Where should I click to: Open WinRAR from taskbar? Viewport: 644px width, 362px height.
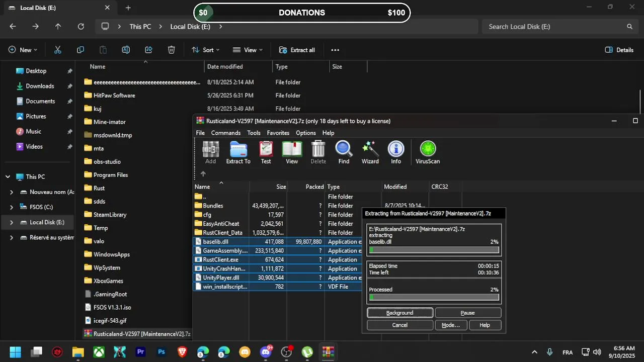pos(328,352)
